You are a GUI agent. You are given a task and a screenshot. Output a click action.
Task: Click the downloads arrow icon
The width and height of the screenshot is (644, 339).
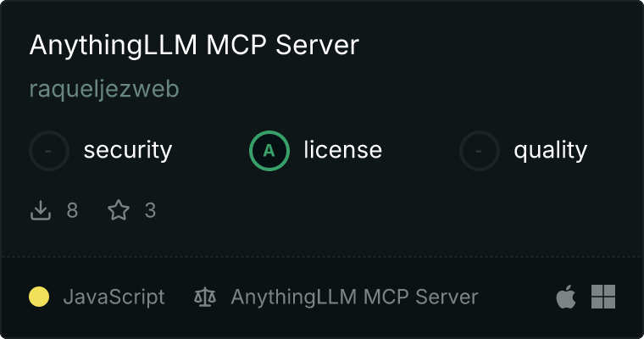[41, 210]
